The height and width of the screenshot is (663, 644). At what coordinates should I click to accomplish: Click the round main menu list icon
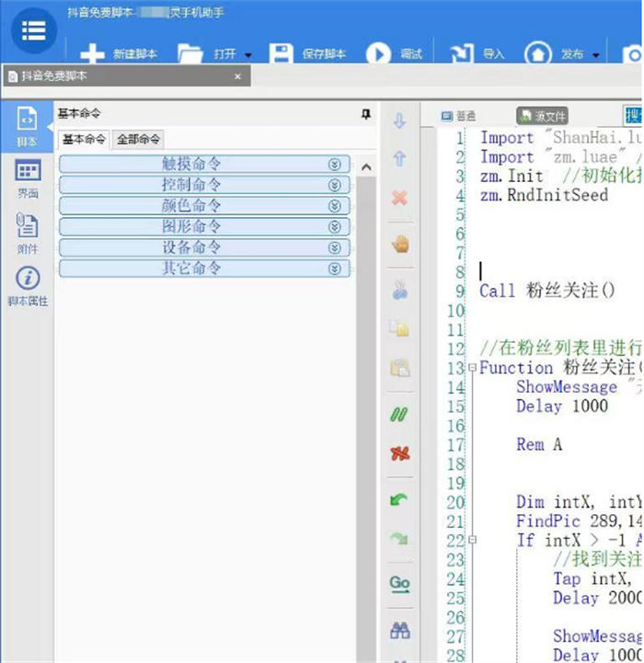33,30
